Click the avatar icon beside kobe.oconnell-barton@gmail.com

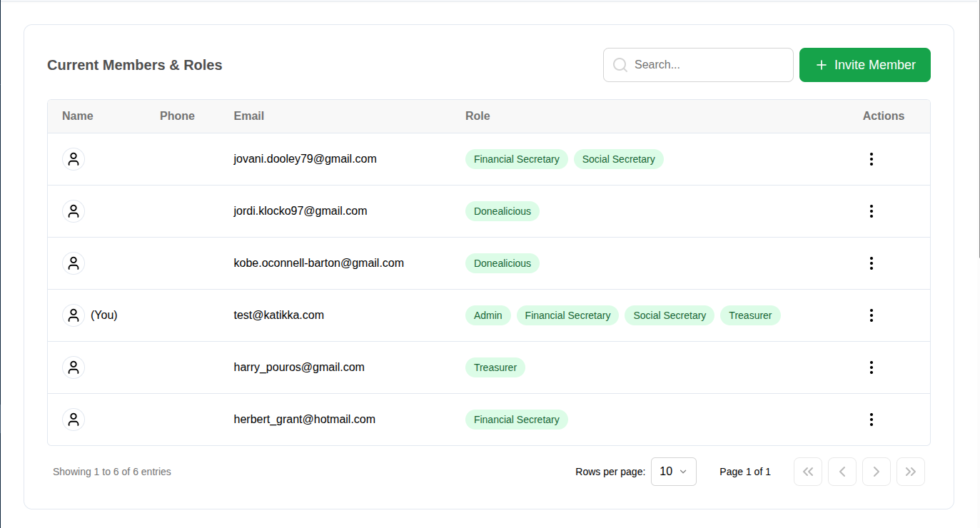click(74, 263)
